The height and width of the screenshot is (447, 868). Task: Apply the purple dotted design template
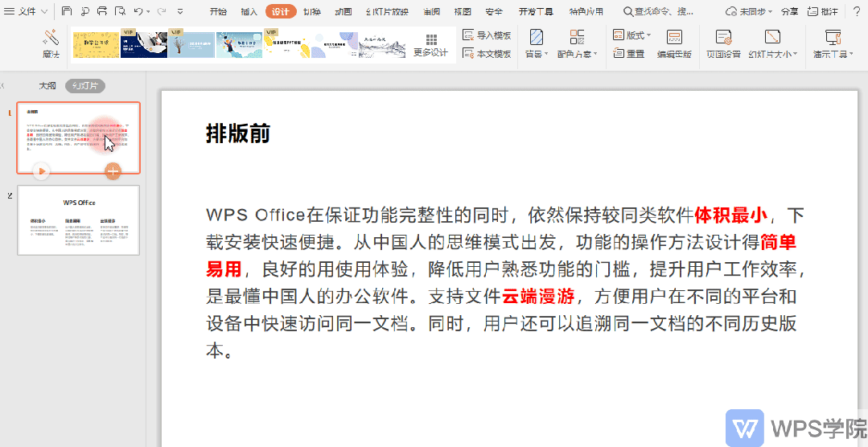click(x=335, y=44)
